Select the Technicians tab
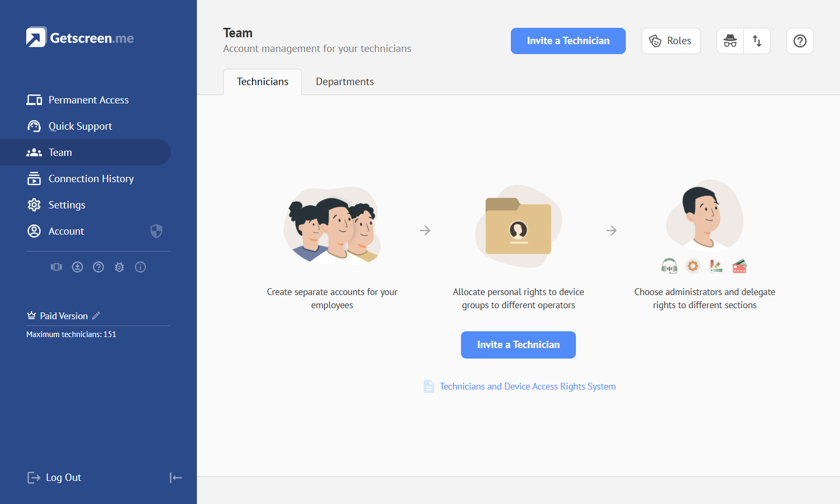This screenshot has width=840, height=504. point(262,82)
